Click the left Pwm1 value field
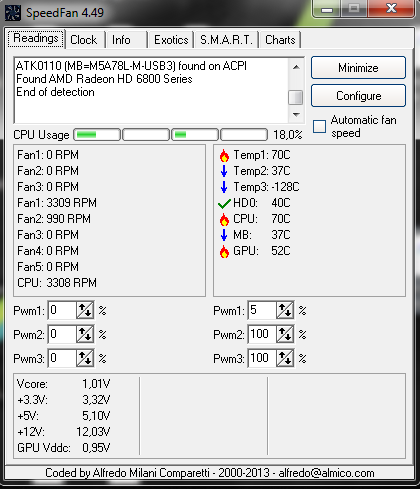The image size is (420, 489). (x=62, y=311)
